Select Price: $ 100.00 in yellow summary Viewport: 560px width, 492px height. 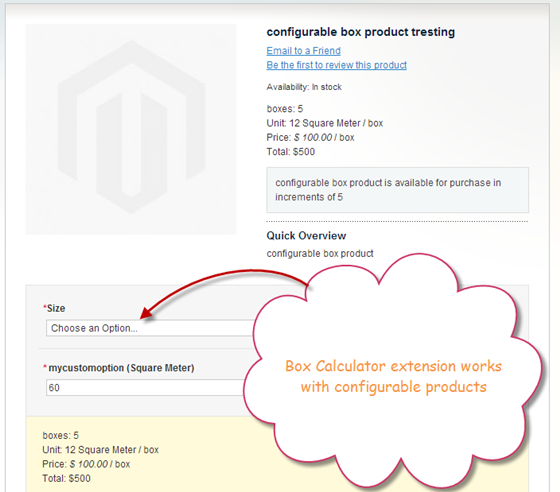point(86,464)
